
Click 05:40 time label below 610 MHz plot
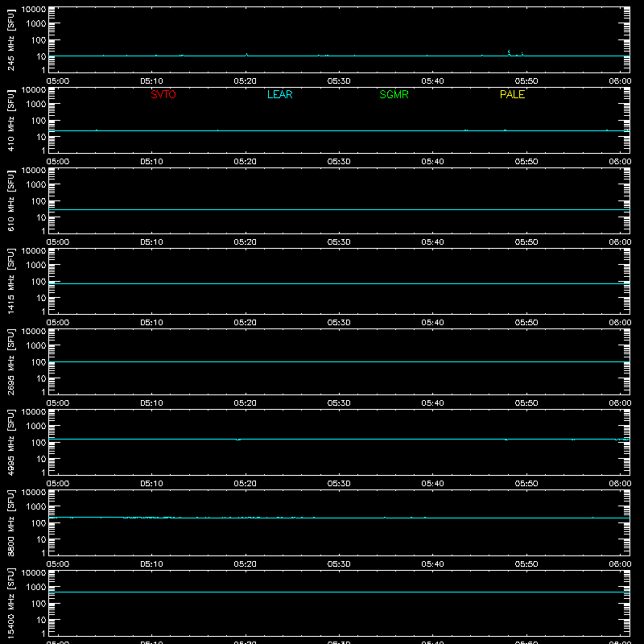pyautogui.click(x=432, y=242)
